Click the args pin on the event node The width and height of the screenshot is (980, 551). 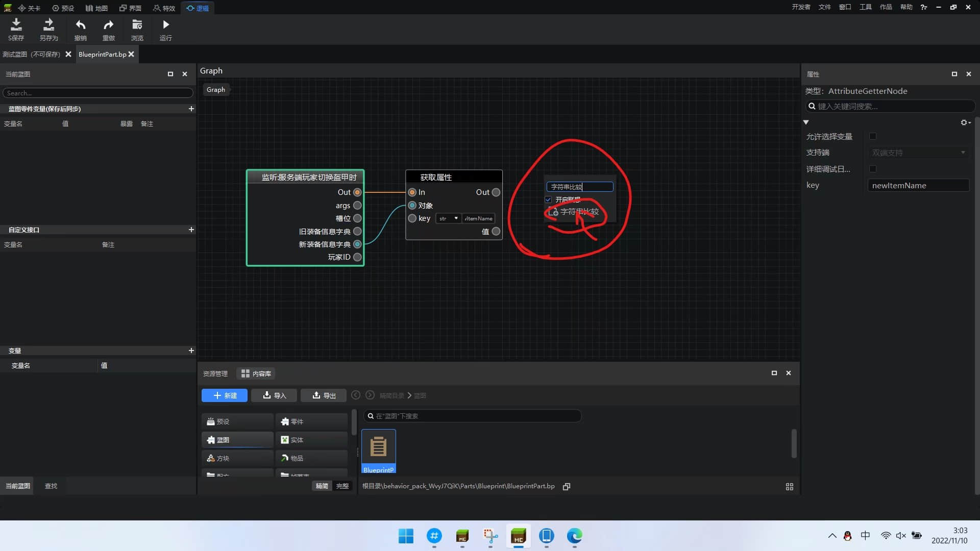357,206
